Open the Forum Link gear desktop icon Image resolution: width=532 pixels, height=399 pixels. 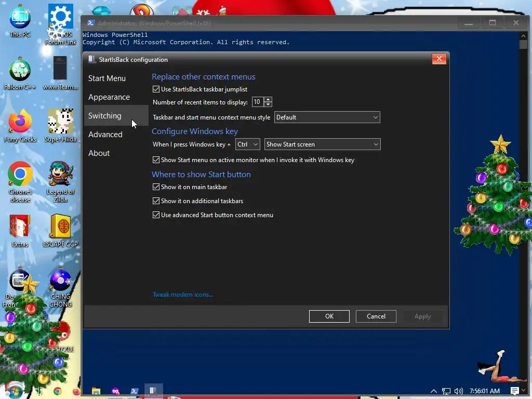tap(61, 24)
